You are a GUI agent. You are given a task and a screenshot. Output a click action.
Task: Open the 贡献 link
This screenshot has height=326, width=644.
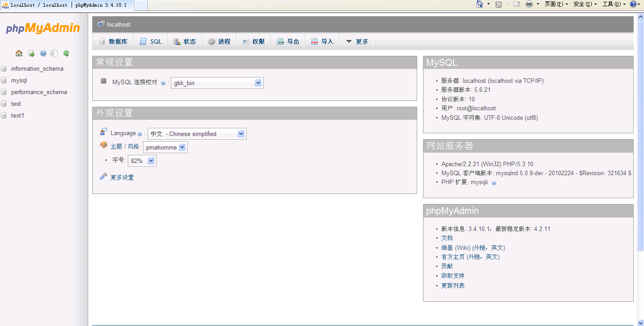point(447,267)
